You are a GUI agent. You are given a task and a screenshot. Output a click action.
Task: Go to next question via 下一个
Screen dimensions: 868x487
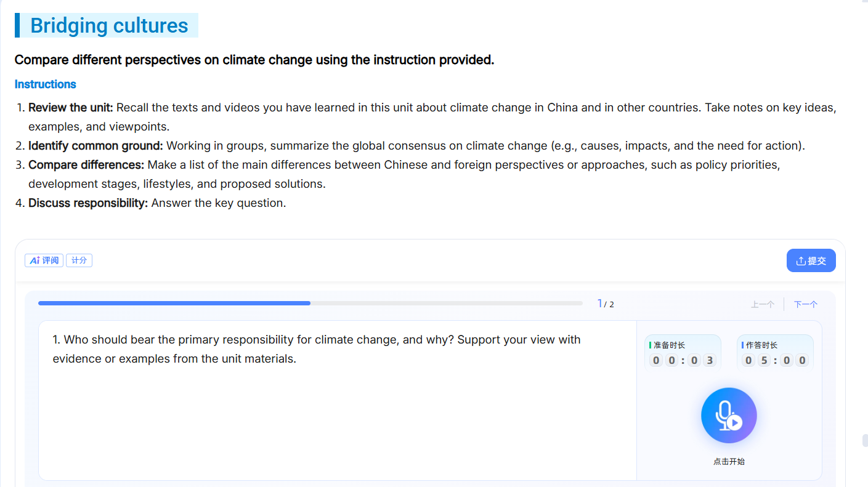(806, 304)
